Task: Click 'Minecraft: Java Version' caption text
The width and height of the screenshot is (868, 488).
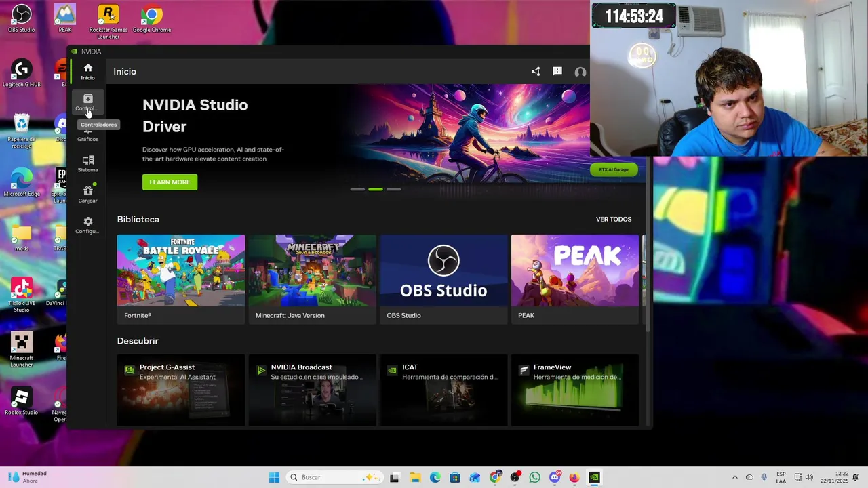Action: point(290,316)
